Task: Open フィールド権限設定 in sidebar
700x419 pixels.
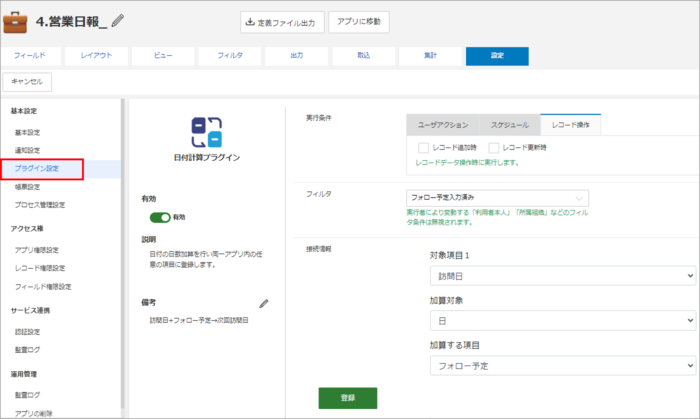Action: click(x=43, y=287)
